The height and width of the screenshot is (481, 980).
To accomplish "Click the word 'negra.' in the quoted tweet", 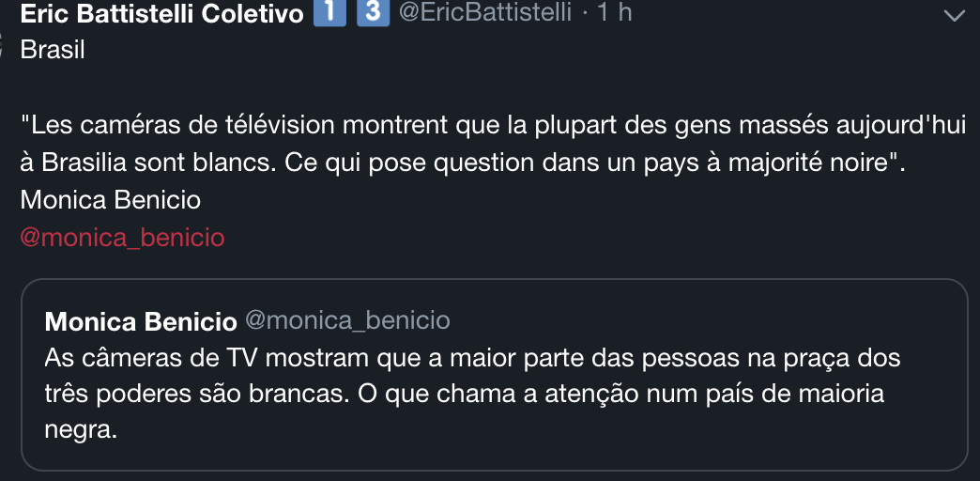I will click(82, 431).
